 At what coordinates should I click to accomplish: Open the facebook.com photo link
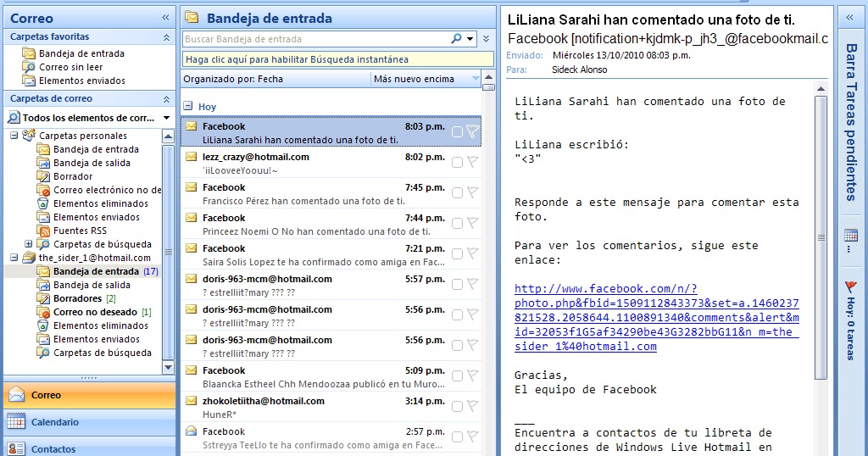coord(657,318)
